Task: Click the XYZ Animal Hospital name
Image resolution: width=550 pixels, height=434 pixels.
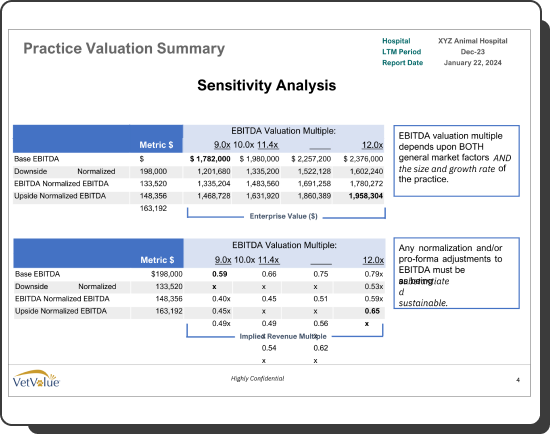Action: tap(472, 41)
